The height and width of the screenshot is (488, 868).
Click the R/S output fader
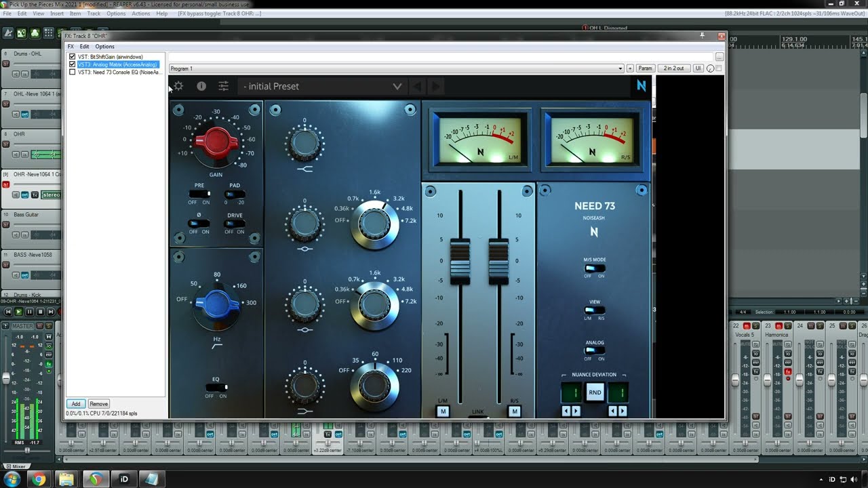click(x=498, y=261)
